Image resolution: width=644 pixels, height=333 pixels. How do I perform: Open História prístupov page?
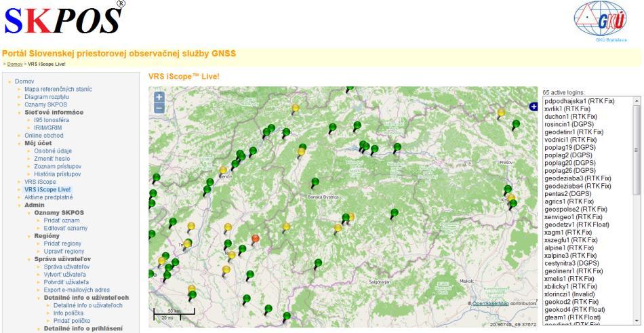[x=58, y=174]
